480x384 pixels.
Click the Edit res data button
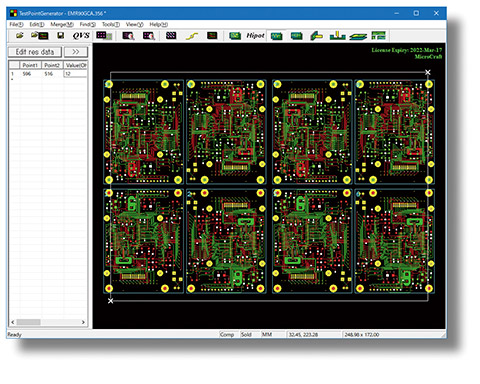[35, 52]
